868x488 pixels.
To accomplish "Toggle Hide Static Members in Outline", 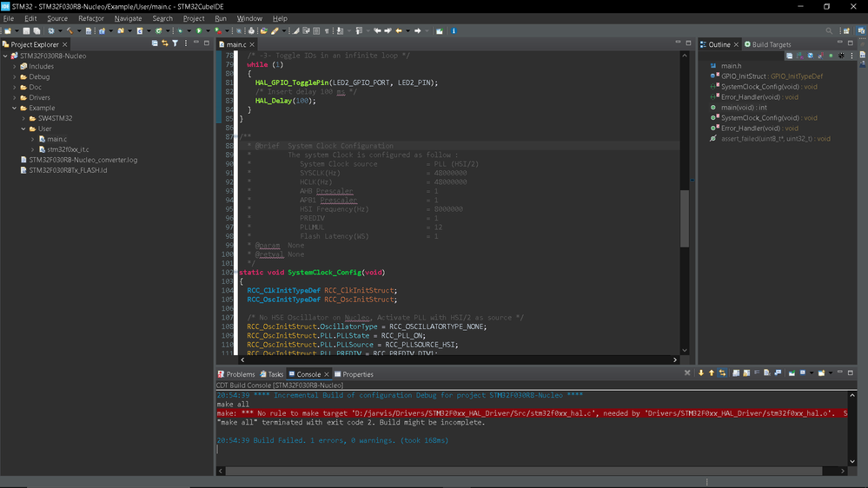I will pyautogui.click(x=820, y=56).
